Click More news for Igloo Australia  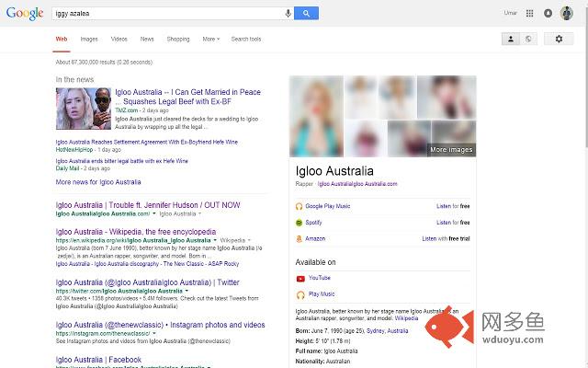(x=98, y=182)
